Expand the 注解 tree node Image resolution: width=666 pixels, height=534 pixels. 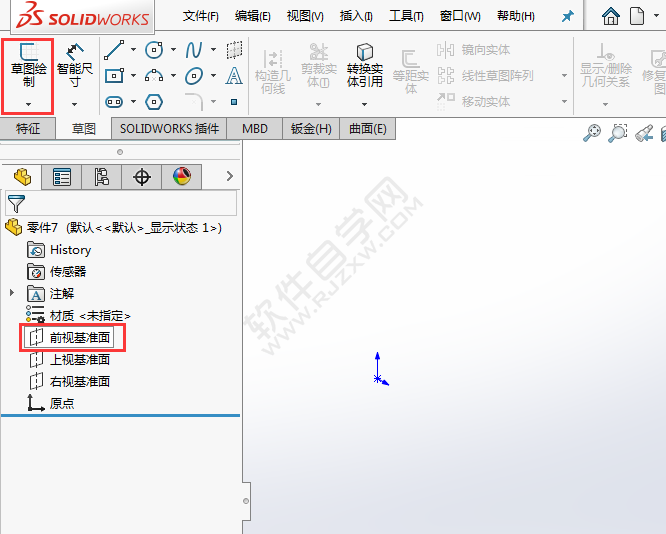[11, 293]
